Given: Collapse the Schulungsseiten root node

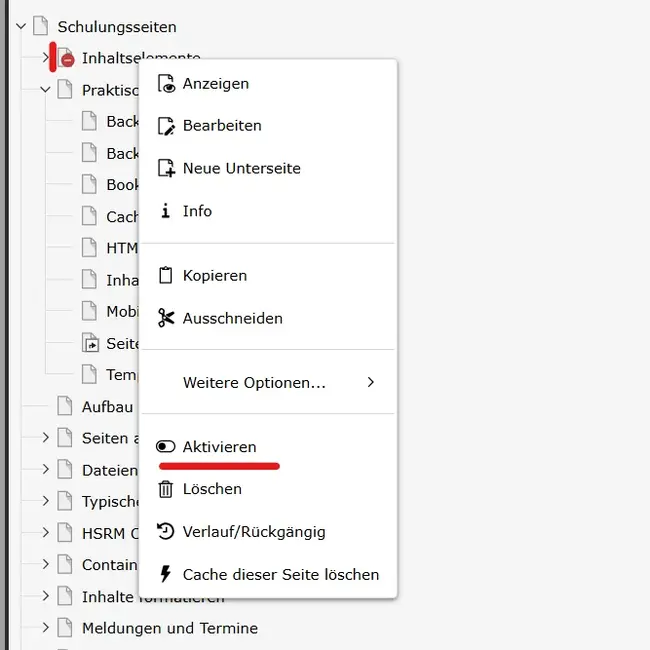Looking at the screenshot, I should coord(21,26).
